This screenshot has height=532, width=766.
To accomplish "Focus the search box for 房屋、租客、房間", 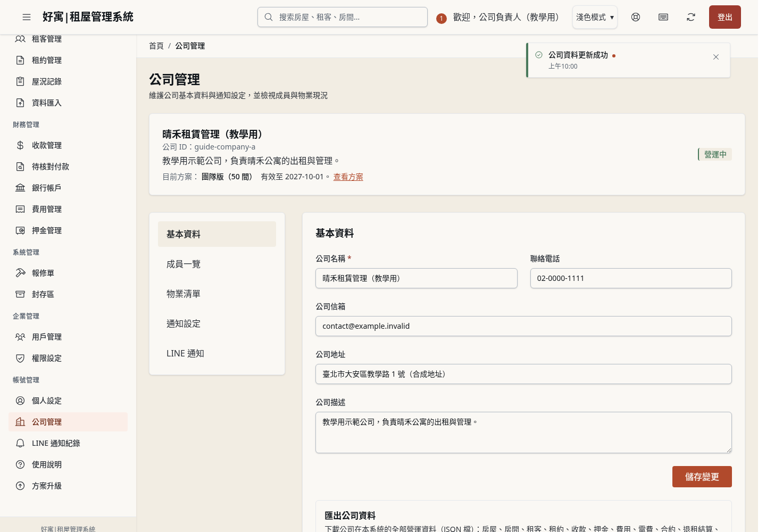I will click(343, 17).
